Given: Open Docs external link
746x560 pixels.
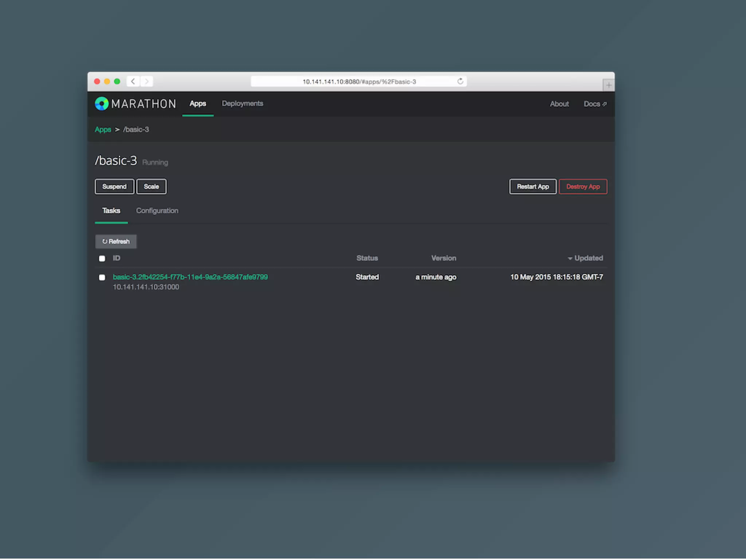Looking at the screenshot, I should [595, 104].
